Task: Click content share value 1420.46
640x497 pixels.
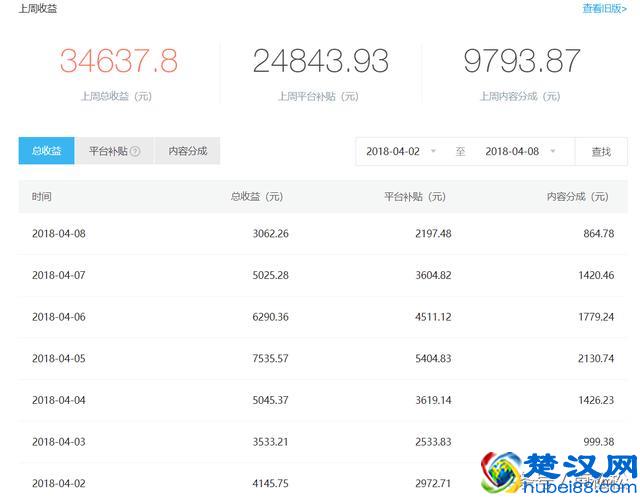Action: pyautogui.click(x=596, y=275)
